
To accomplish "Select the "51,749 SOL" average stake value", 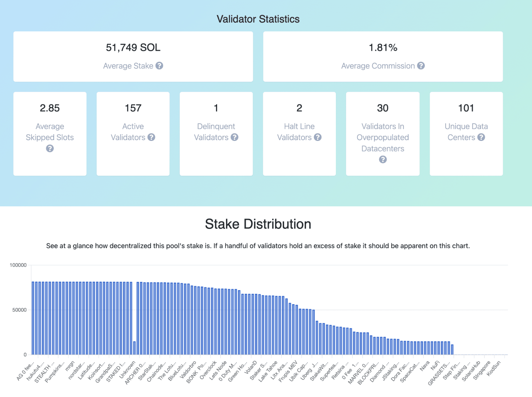I will pos(133,48).
